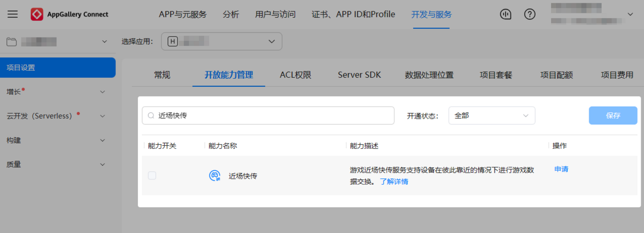The image size is (644, 233).
Task: Open the 选择应用 app dropdown
Action: pos(221,41)
